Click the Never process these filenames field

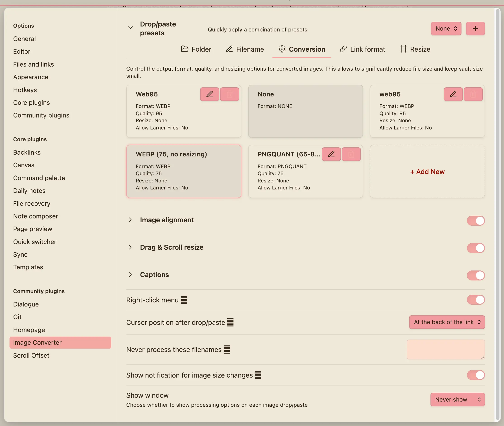pyautogui.click(x=445, y=349)
